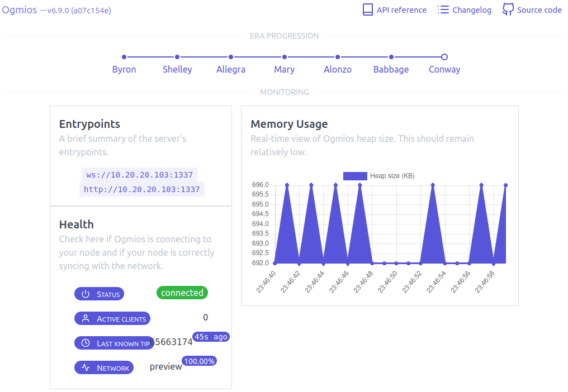Select the Mary era dot

[285, 57]
